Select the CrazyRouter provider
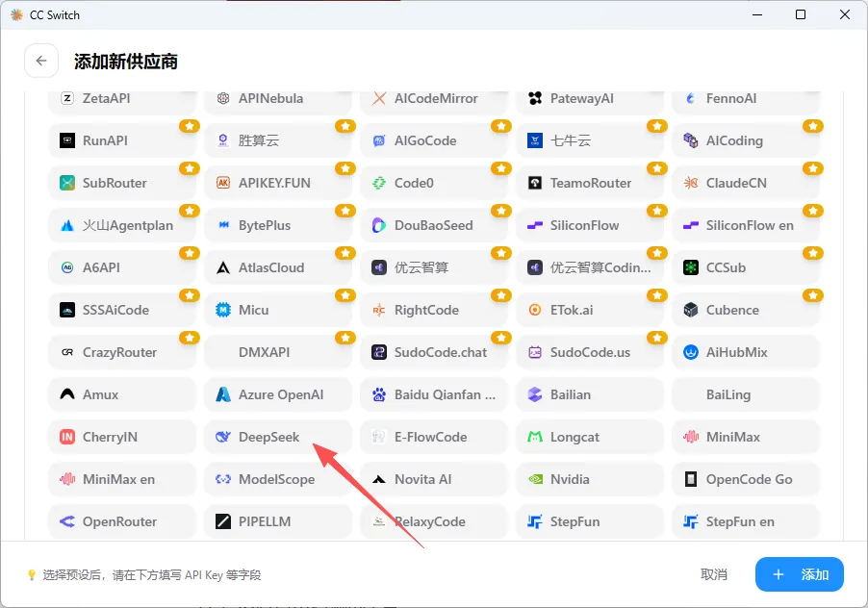Image resolution: width=868 pixels, height=608 pixels. pyautogui.click(x=122, y=352)
